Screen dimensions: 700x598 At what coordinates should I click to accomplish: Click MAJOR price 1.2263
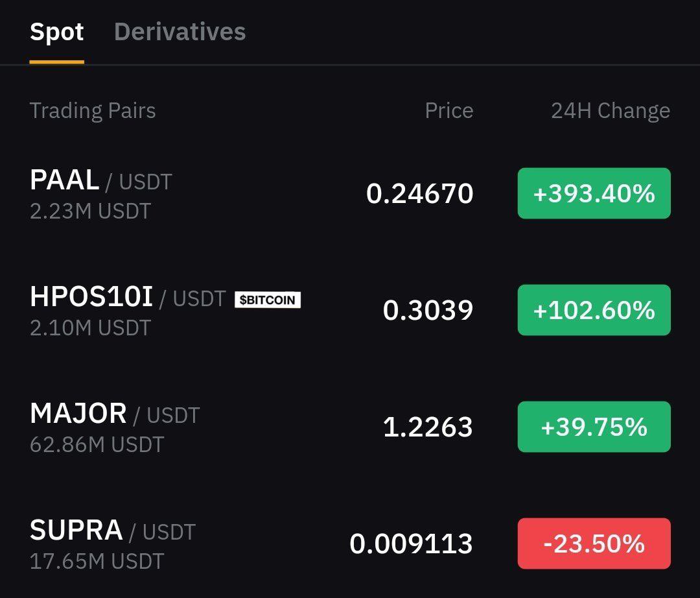point(428,427)
